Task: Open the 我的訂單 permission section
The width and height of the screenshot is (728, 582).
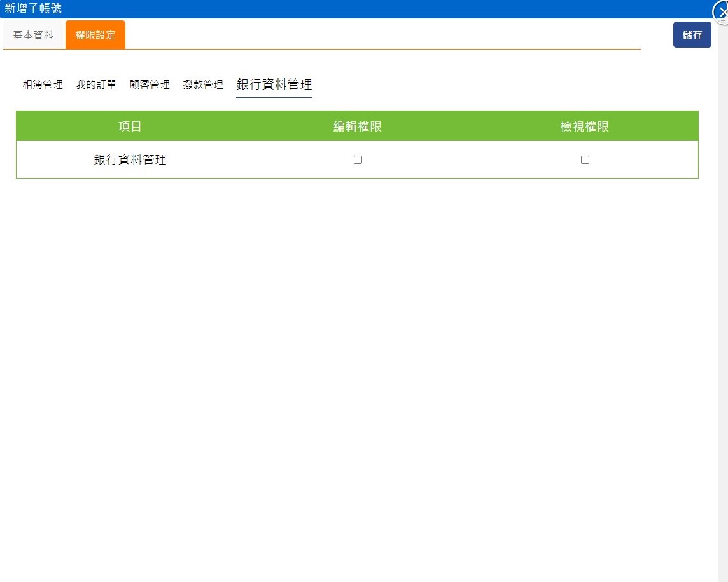Action: point(96,85)
